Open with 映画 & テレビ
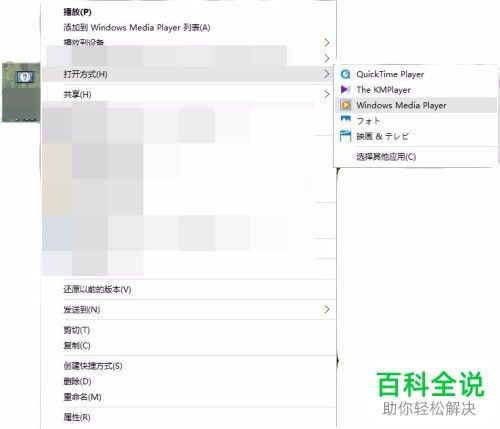Viewport: 500px width, 429px height. 415,136
